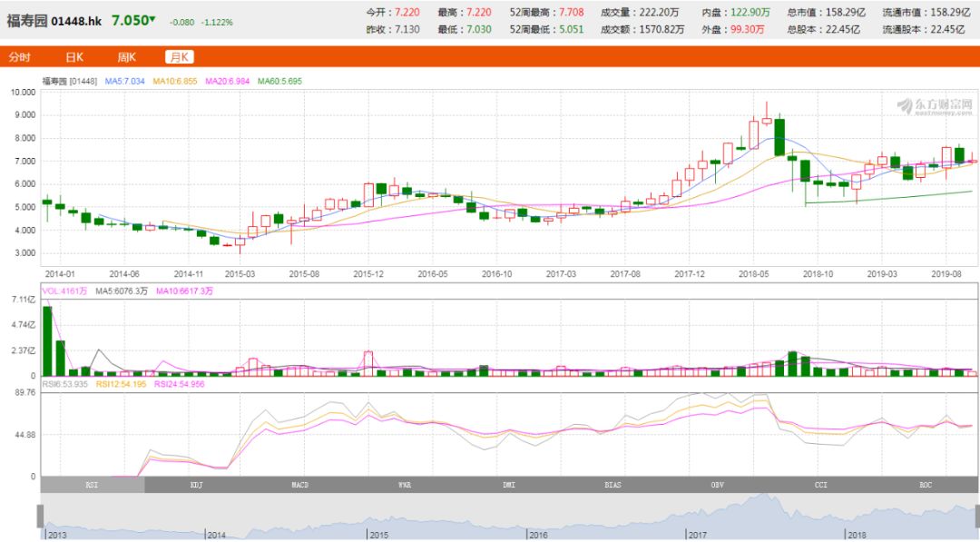Viewport: 980px width, 542px height.
Task: Show the RSI indicator panel
Action: pos(93,485)
